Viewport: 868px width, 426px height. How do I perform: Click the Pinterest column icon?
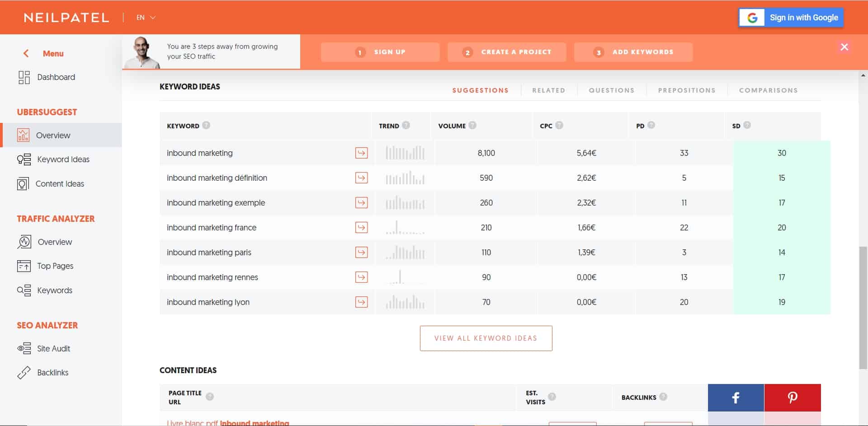point(793,398)
